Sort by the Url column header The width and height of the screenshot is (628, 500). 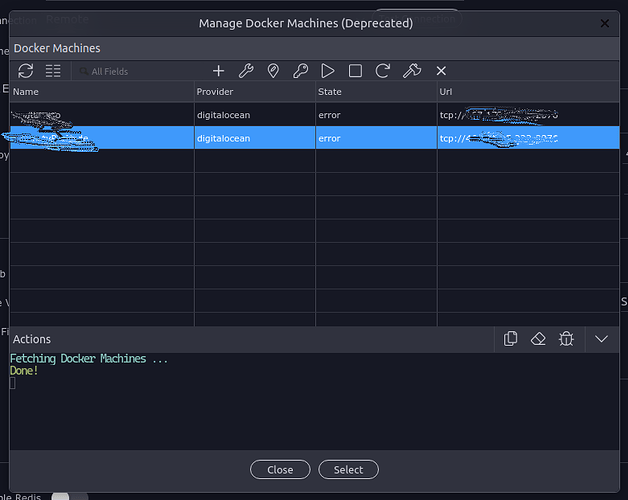point(528,92)
